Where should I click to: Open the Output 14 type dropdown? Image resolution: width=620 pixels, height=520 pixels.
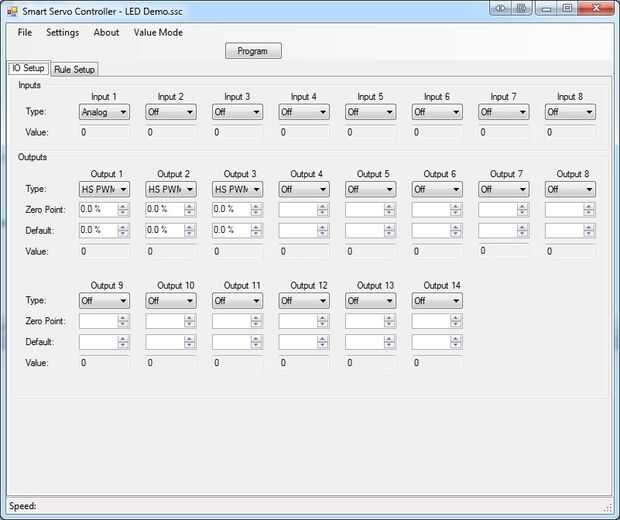click(437, 301)
